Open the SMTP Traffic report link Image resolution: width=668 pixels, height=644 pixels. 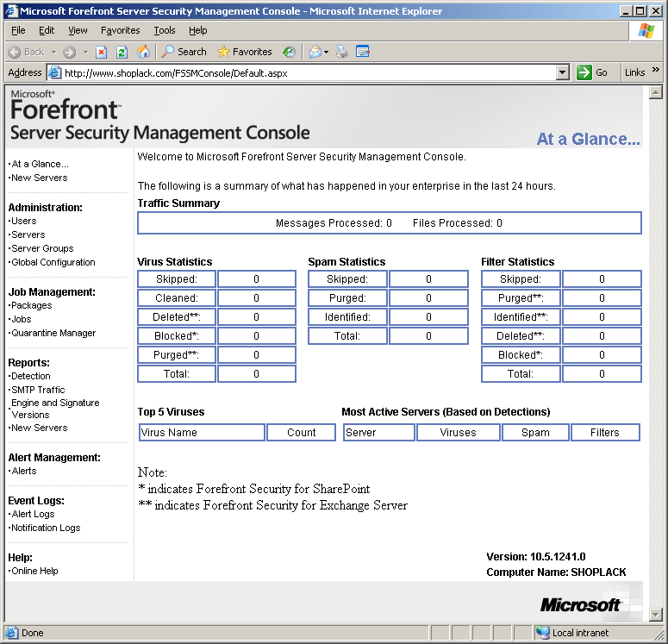38,390
